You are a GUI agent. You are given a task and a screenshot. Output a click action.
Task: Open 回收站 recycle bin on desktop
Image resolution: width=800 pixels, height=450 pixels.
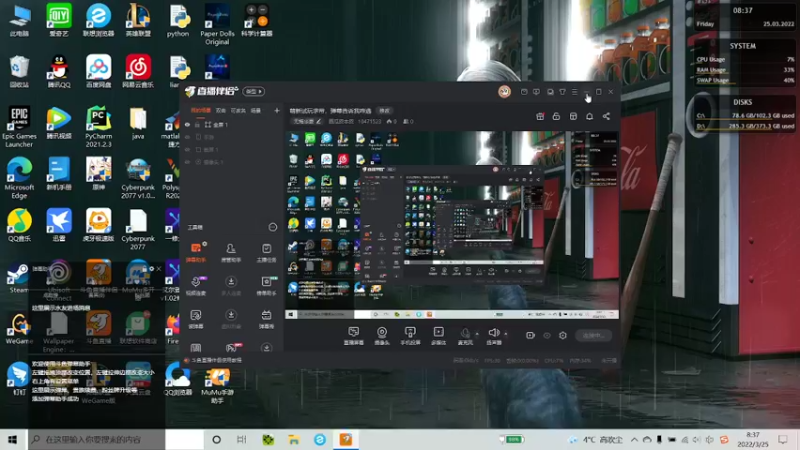click(19, 71)
